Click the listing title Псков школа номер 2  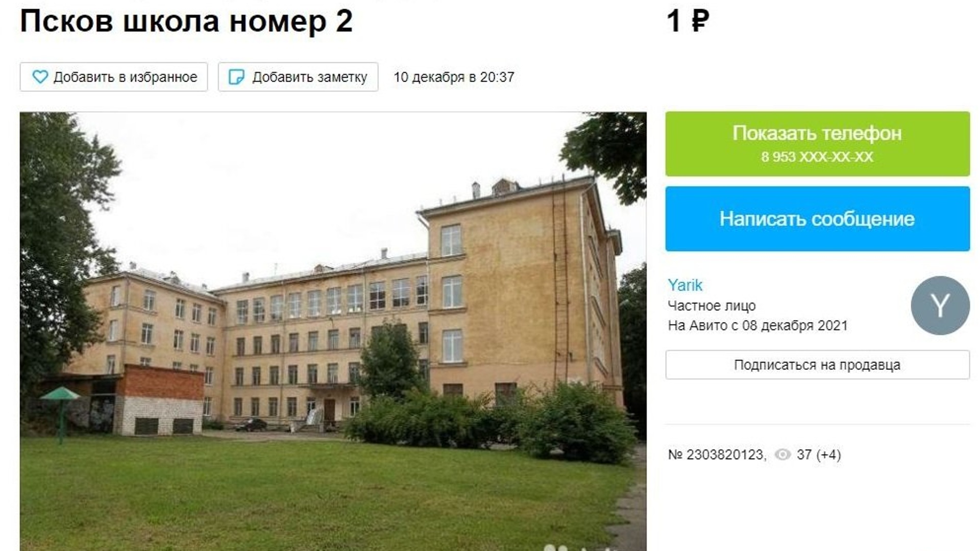coord(186,21)
